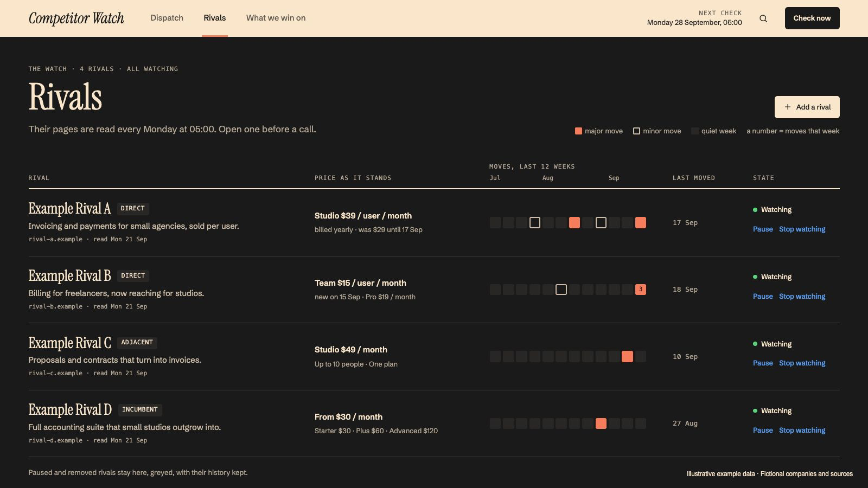Screen dimensions: 868x488
Task: Pause watching Example Rival A
Action: pyautogui.click(x=763, y=229)
